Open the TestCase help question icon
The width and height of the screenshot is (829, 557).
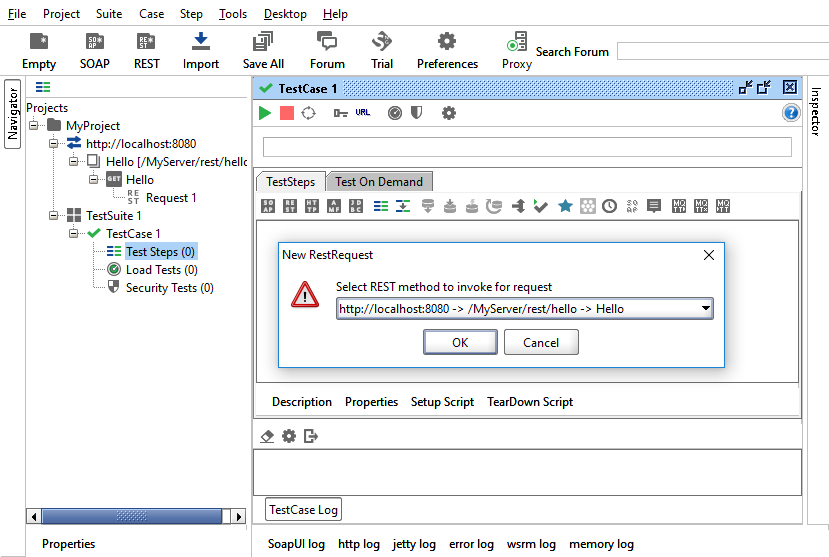(x=791, y=113)
